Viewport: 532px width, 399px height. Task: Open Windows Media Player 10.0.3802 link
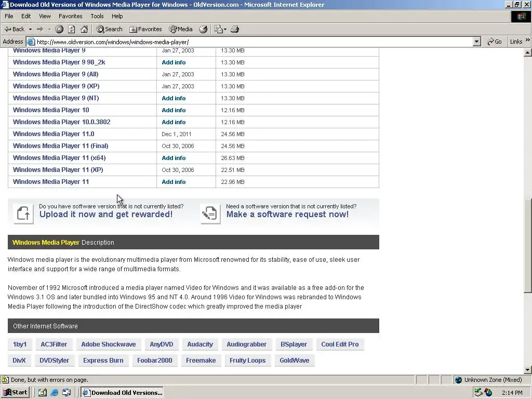point(61,122)
